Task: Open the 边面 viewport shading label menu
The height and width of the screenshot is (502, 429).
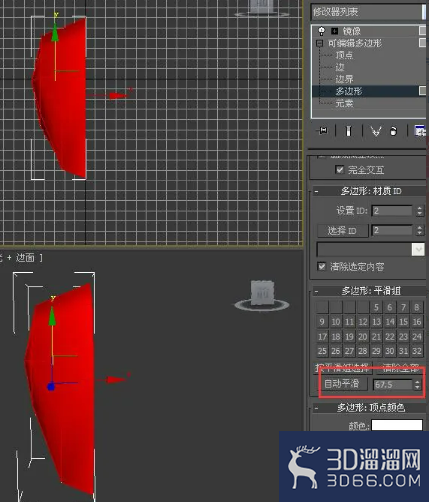Action: pyautogui.click(x=25, y=258)
